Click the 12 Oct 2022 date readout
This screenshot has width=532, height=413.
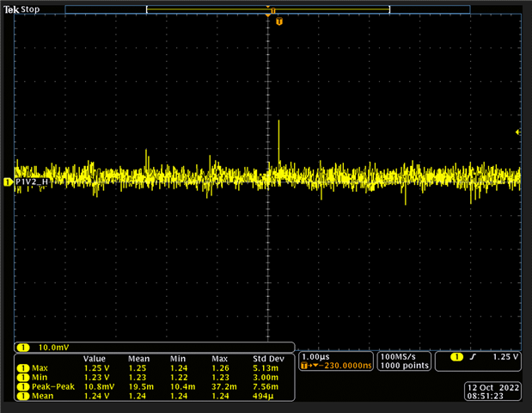point(493,387)
